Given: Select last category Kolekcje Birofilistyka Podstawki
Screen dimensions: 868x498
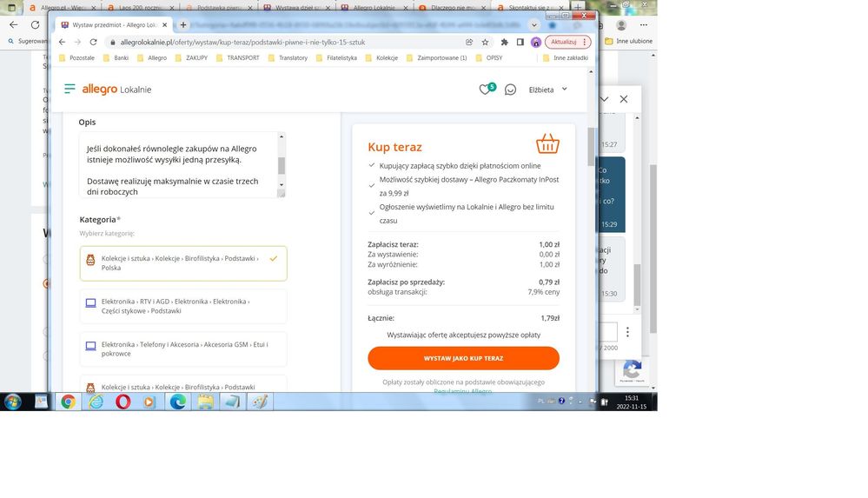Looking at the screenshot, I should 183,384.
